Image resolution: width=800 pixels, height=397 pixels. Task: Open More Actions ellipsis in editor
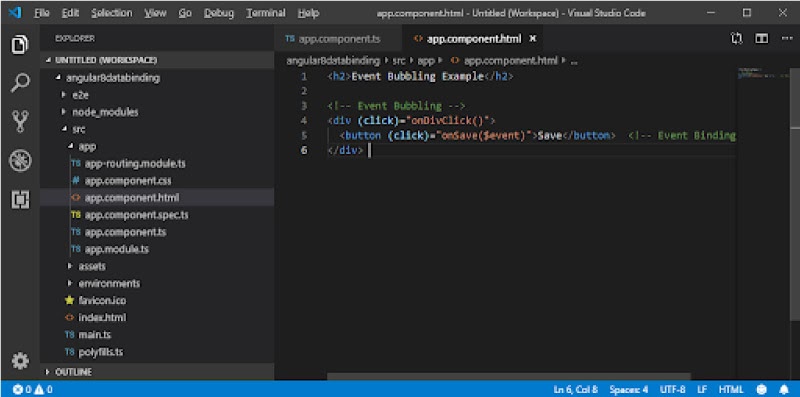click(x=787, y=39)
